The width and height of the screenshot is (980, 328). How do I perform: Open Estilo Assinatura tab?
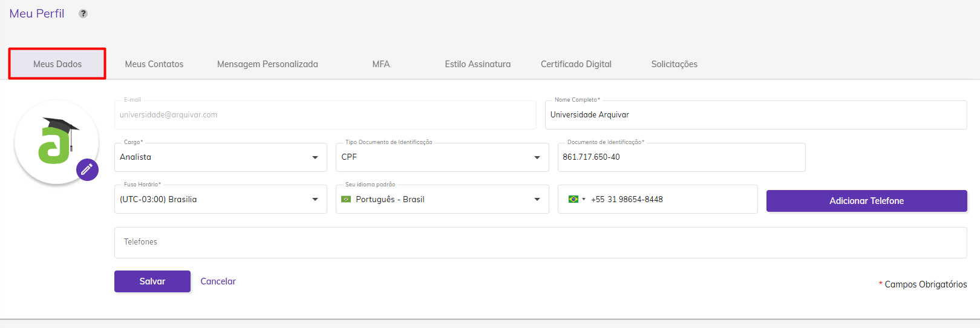pyautogui.click(x=478, y=64)
